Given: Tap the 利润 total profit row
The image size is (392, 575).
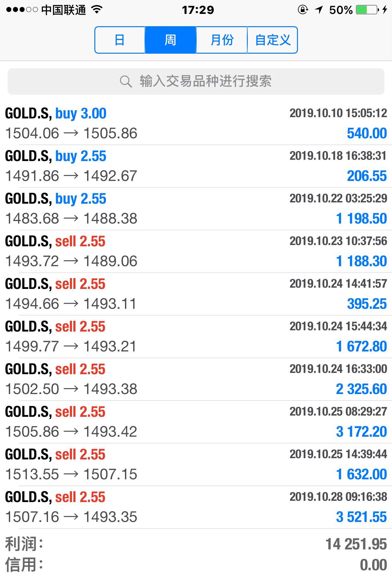Looking at the screenshot, I should [196, 544].
